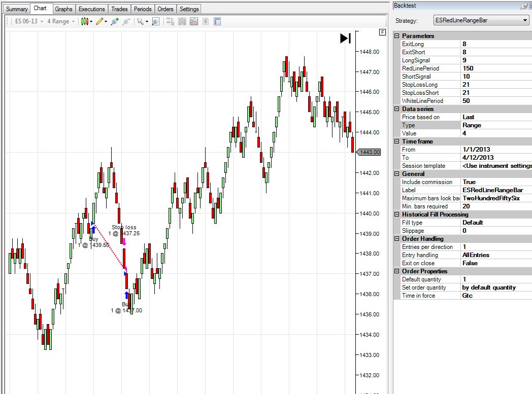Edit the ExitShort value 8

click(x=496, y=52)
